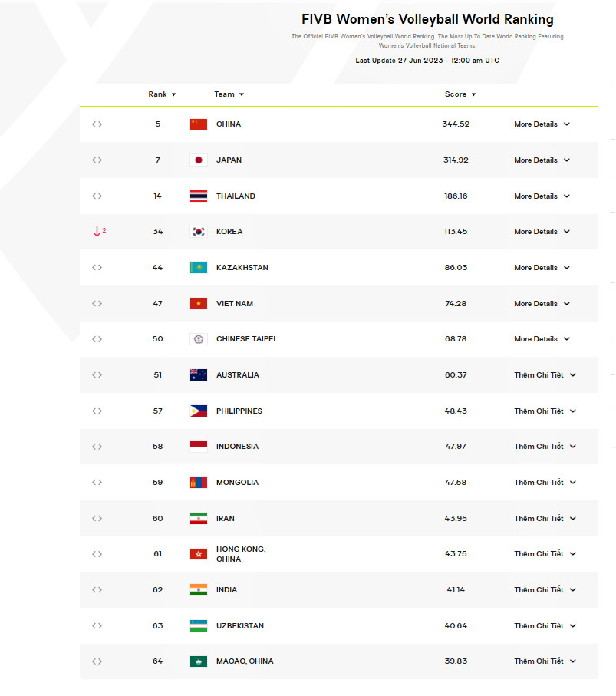This screenshot has height=696, width=616.
Task: Expand More Details for Viet Nam
Action: pyautogui.click(x=542, y=304)
